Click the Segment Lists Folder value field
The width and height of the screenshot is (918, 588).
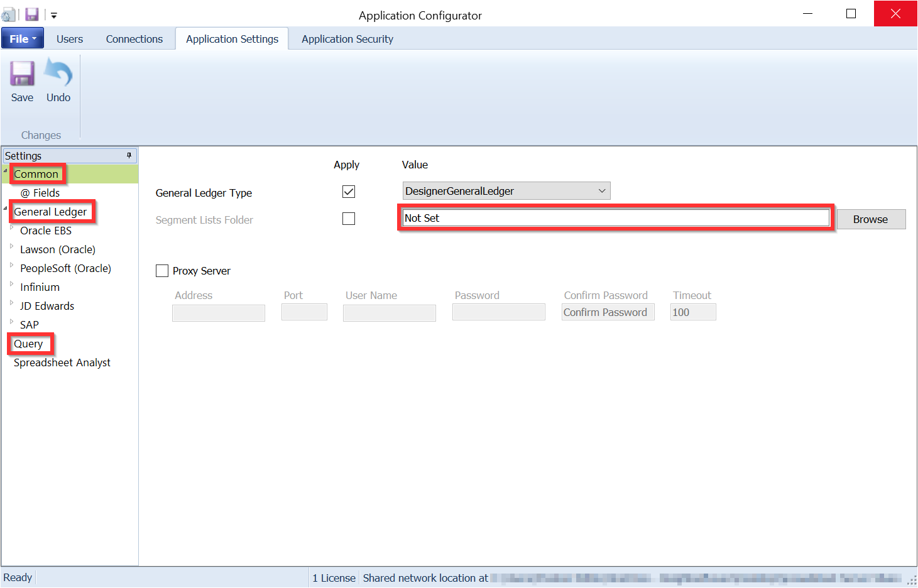[616, 218]
